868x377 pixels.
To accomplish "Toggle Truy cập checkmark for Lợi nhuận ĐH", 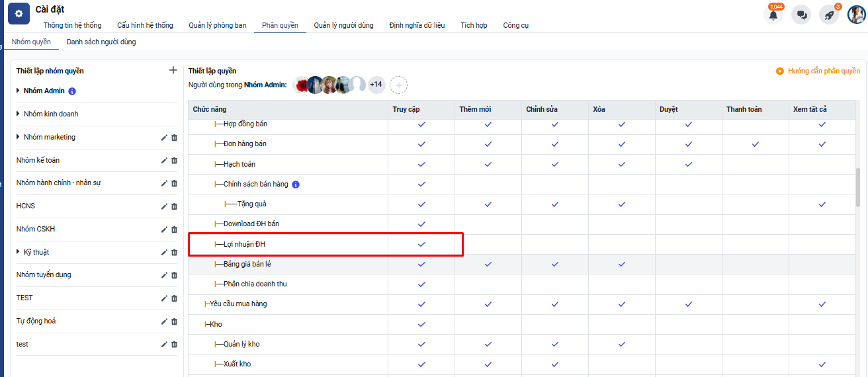I will (422, 244).
